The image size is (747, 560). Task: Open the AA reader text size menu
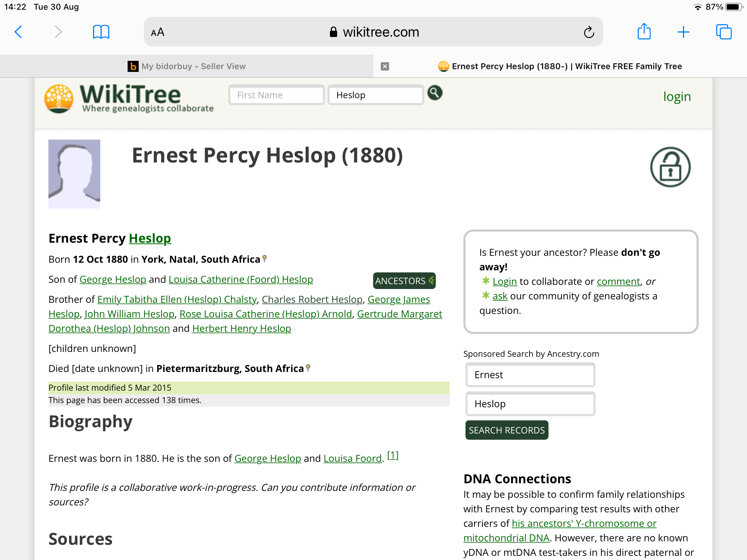[158, 32]
